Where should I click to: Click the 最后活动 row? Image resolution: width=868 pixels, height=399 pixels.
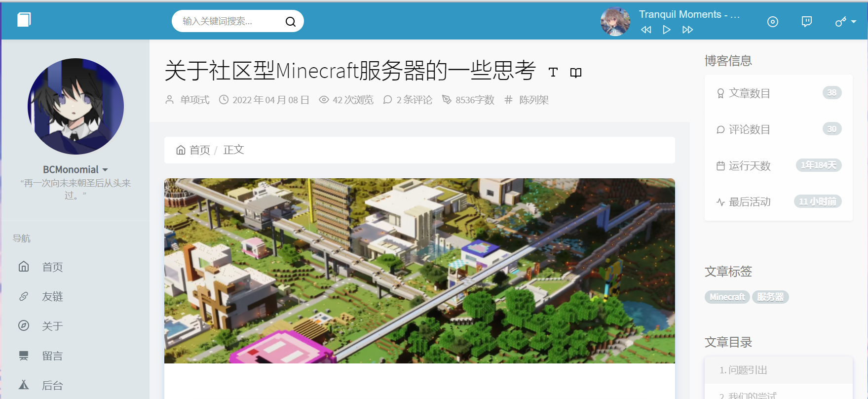click(779, 201)
